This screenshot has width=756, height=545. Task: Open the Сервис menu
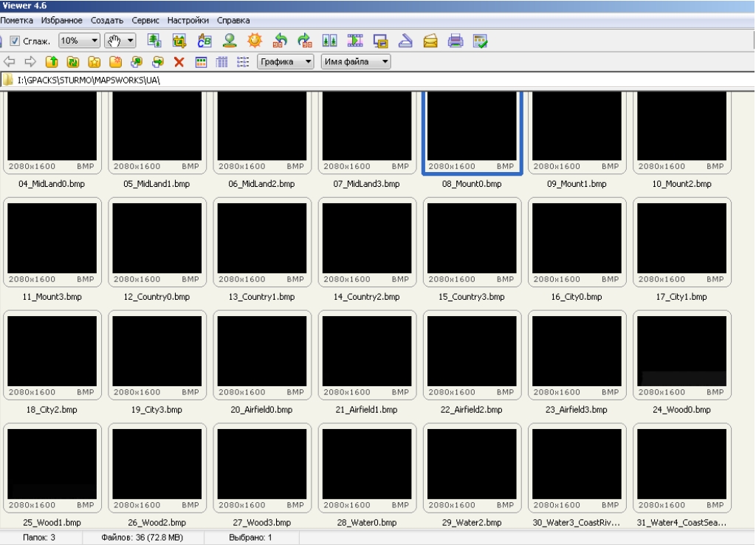pyautogui.click(x=145, y=20)
